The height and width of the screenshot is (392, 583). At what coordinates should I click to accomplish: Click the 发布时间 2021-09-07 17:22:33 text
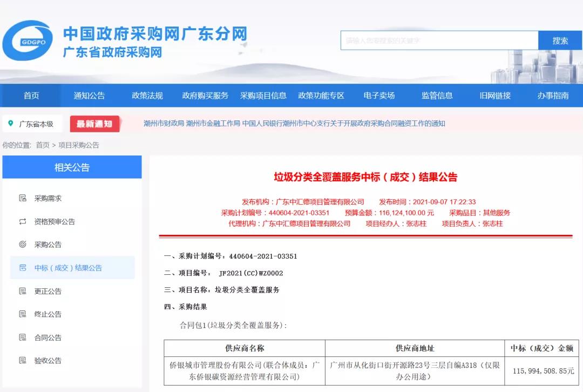[x=427, y=202]
